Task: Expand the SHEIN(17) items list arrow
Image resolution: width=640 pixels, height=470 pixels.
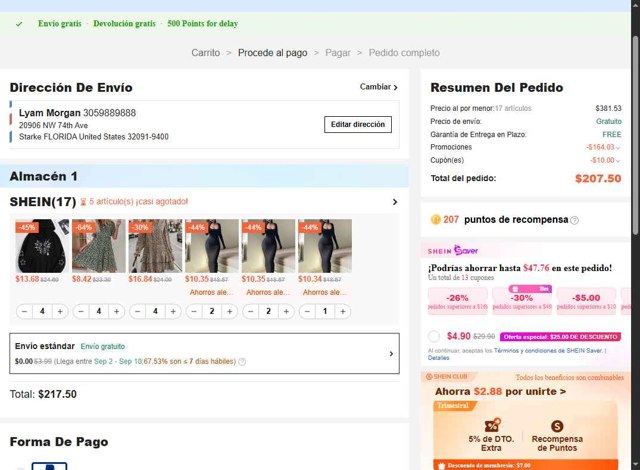Action: click(x=395, y=202)
